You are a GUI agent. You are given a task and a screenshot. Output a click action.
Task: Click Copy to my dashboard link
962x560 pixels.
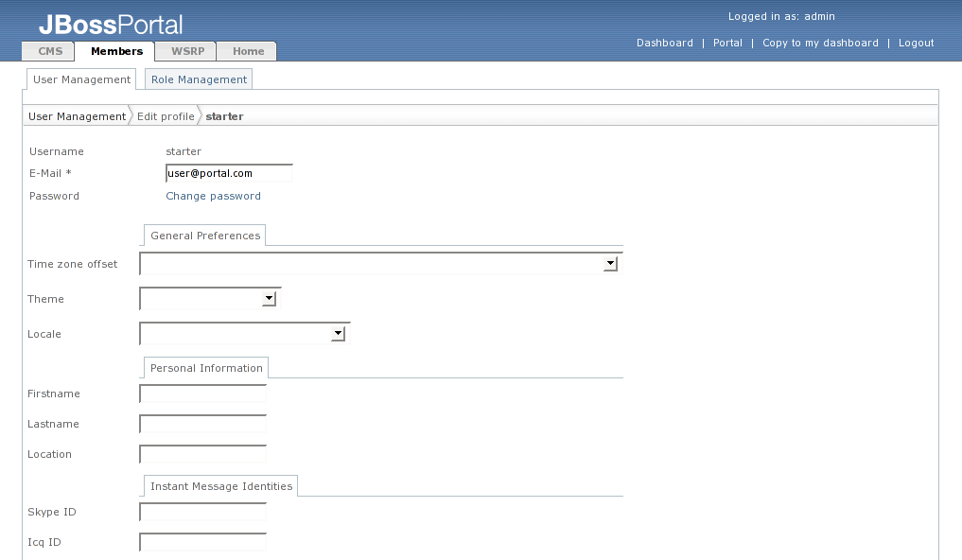click(820, 43)
